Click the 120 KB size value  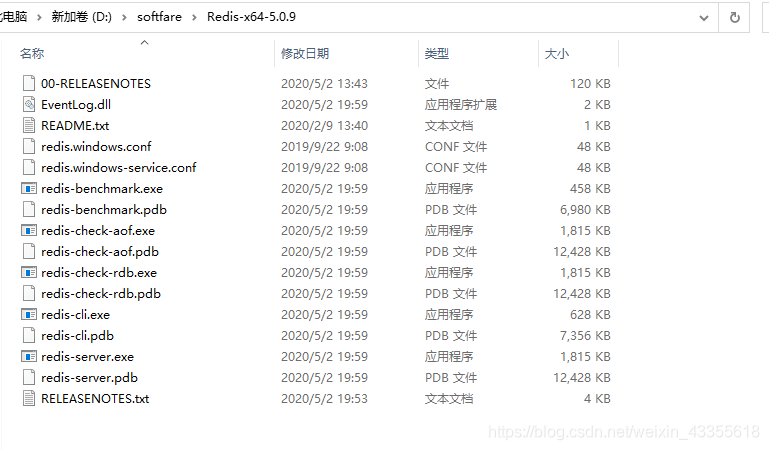pos(590,84)
